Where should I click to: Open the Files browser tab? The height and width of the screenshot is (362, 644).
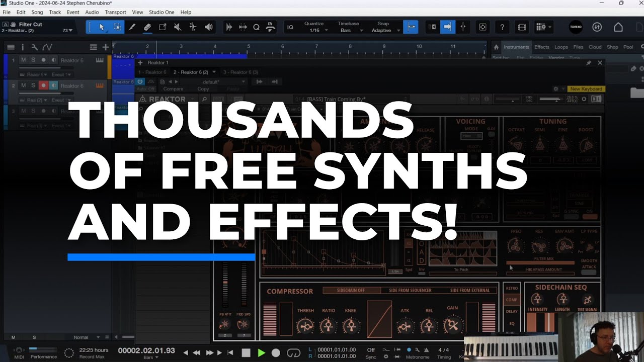click(578, 47)
